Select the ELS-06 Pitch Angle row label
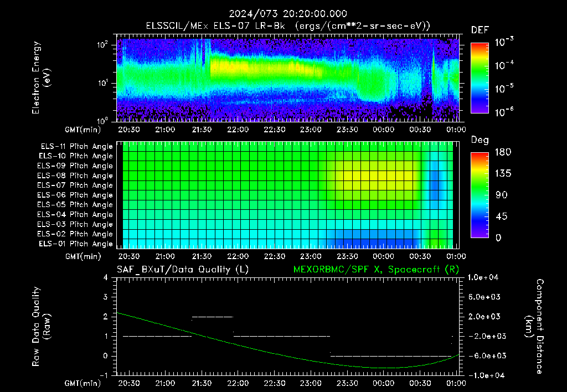567x392 pixels. [75, 195]
